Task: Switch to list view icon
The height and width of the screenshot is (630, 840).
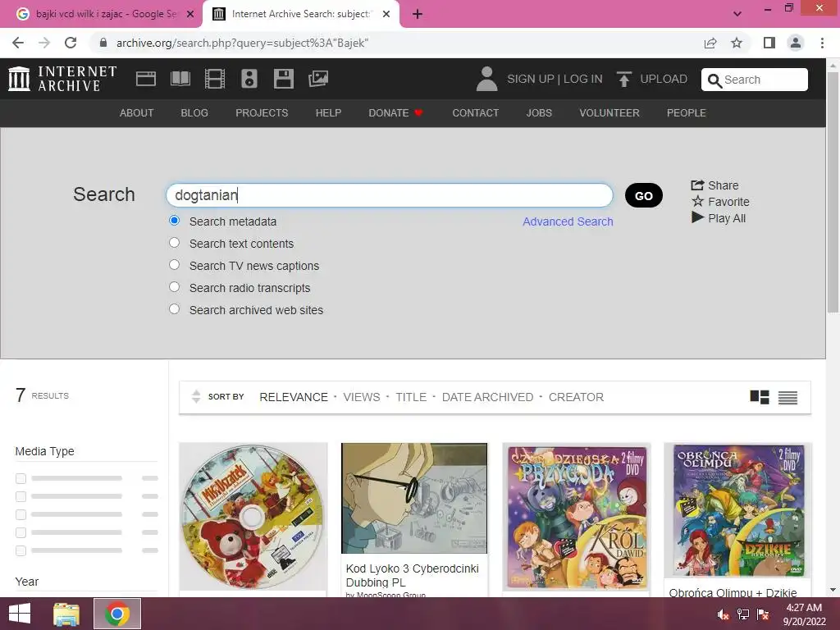Action: [x=787, y=398]
